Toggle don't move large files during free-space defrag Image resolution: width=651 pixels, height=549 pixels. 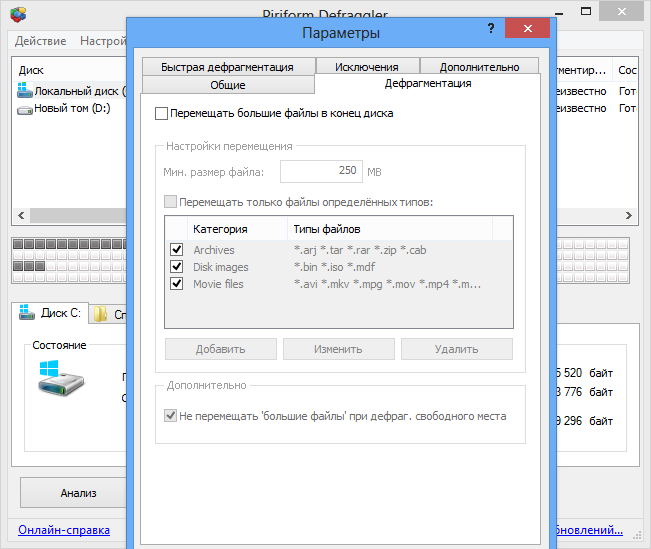(170, 415)
